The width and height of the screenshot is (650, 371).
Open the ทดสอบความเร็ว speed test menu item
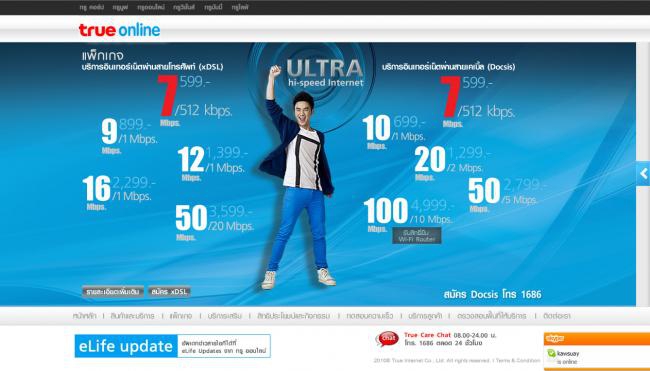pyautogui.click(x=370, y=316)
